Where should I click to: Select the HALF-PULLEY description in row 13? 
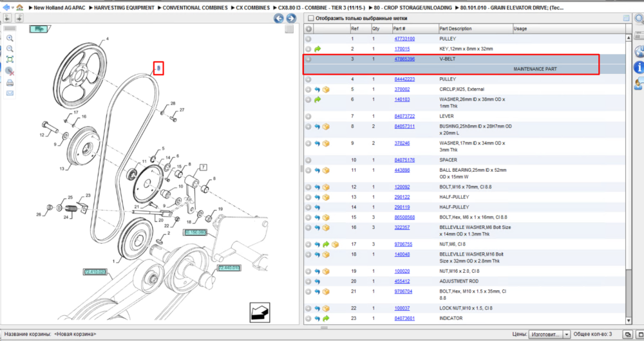tap(454, 198)
